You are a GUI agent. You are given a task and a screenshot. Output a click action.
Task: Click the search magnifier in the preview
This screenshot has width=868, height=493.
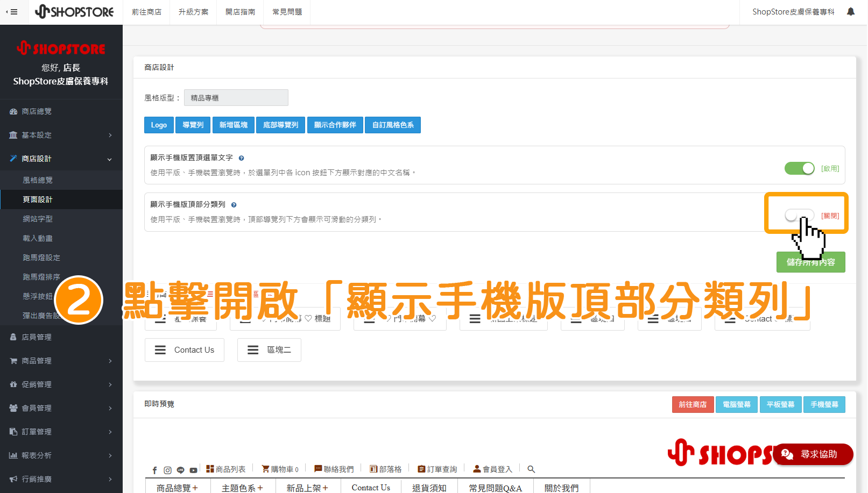(x=531, y=469)
